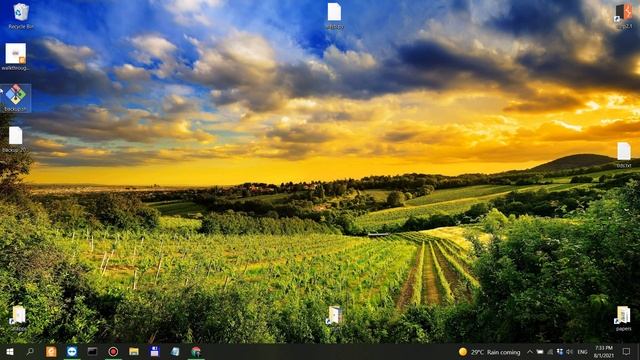Expand hidden system tray icons chevron
The image size is (640, 360).
coord(530,352)
